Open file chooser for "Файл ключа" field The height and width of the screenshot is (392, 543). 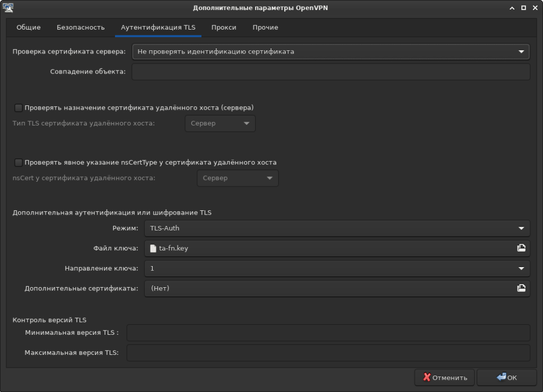521,248
